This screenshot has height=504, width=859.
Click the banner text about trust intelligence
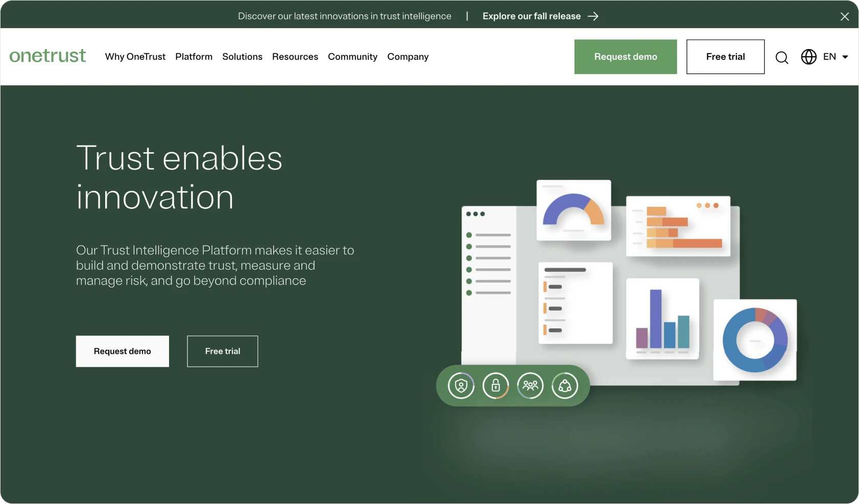coord(345,16)
